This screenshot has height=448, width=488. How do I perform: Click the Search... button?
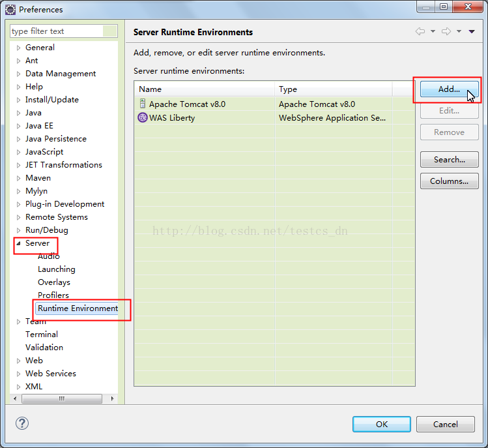449,159
